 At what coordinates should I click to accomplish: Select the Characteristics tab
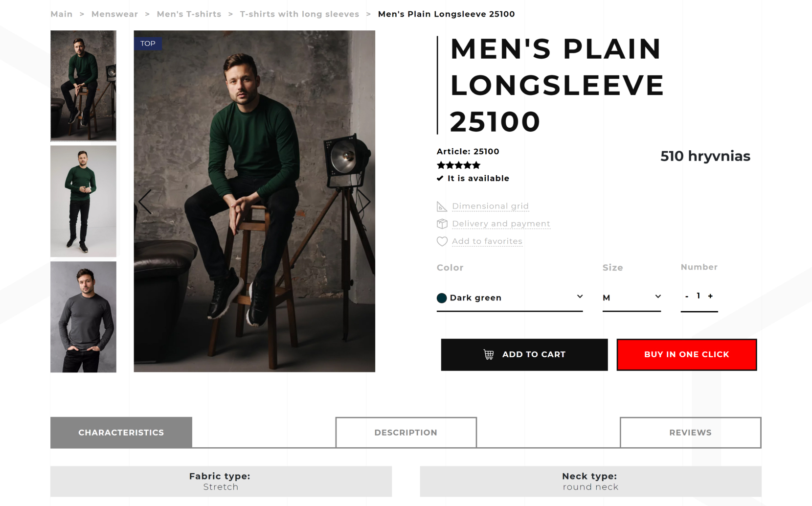coord(121,433)
